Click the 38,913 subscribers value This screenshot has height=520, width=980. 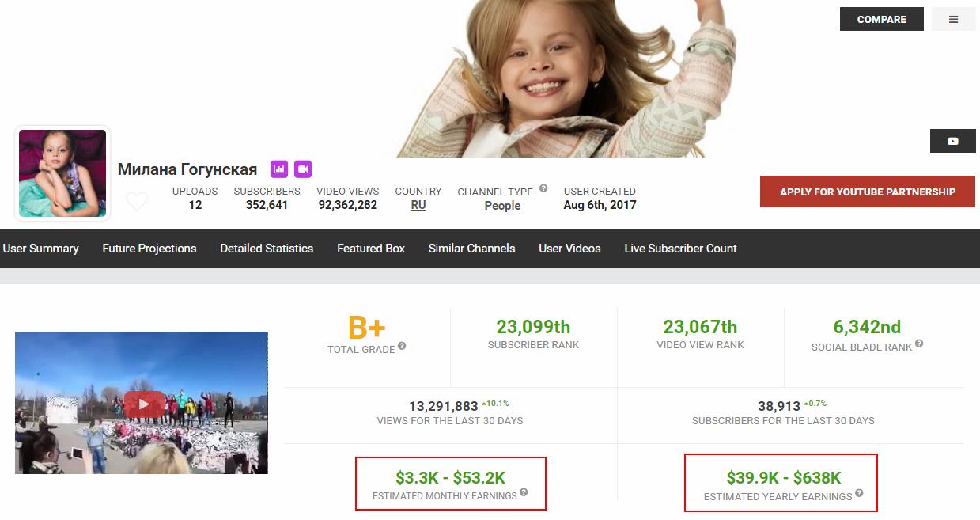click(779, 406)
